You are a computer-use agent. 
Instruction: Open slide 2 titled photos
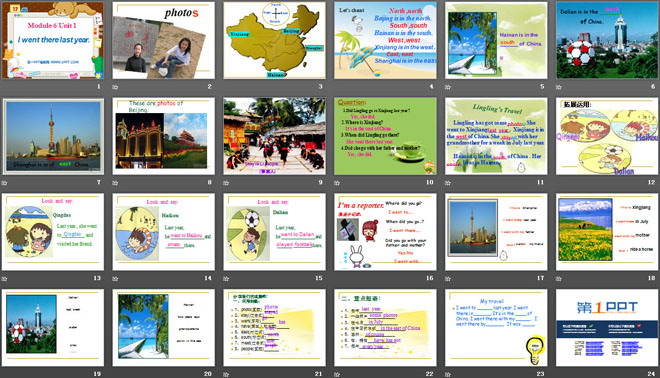(x=164, y=40)
